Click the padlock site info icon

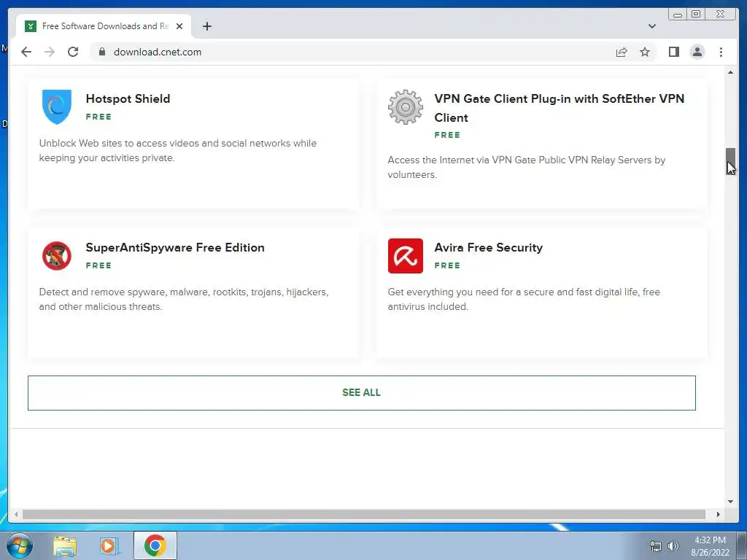101,52
